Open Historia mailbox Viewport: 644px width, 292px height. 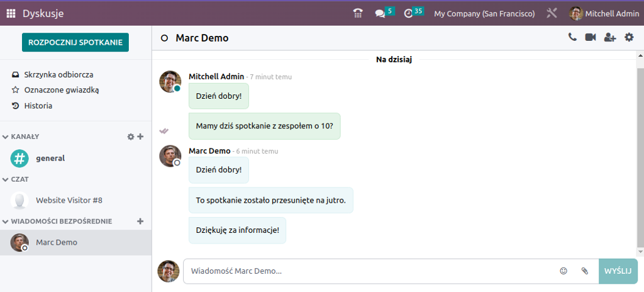[x=38, y=106]
